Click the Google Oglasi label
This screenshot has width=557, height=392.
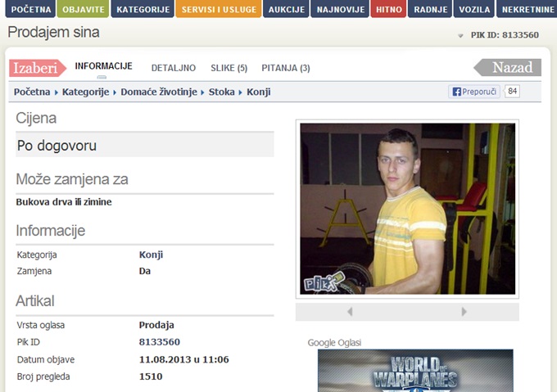(334, 343)
